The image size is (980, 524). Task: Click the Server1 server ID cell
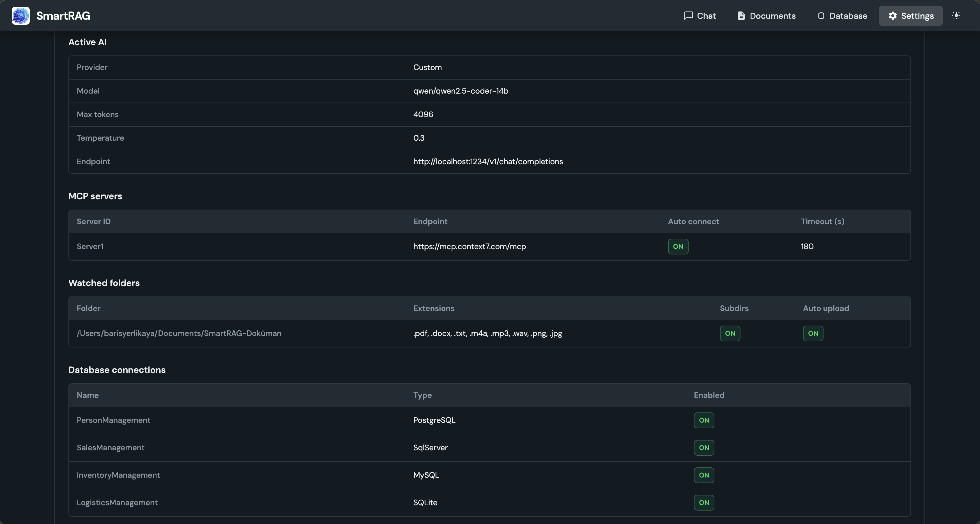point(90,246)
